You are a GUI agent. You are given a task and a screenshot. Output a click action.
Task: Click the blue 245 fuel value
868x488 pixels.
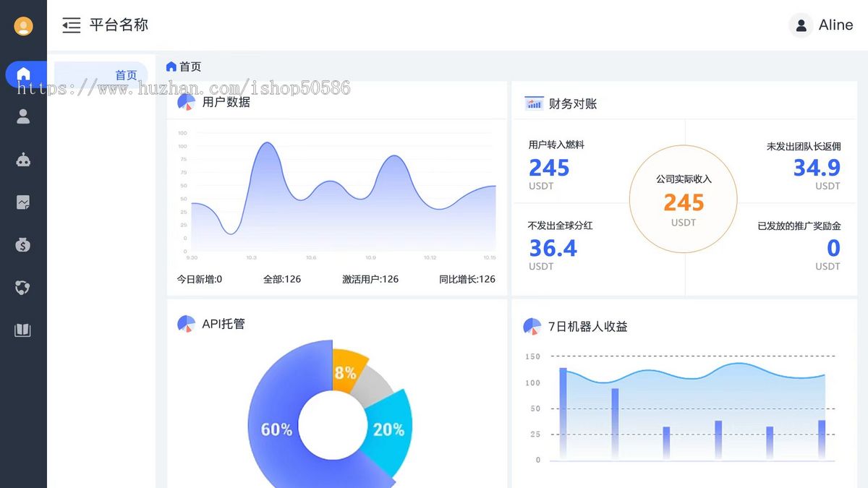(x=549, y=168)
